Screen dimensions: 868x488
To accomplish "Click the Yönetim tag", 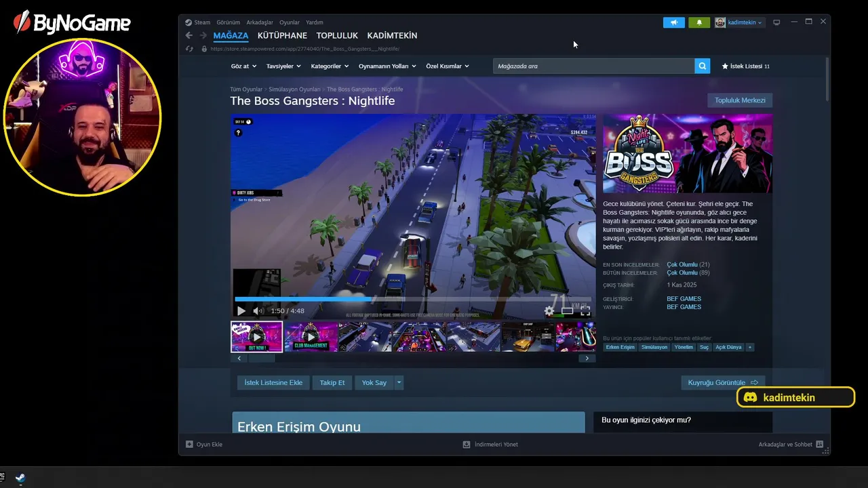I will point(684,347).
